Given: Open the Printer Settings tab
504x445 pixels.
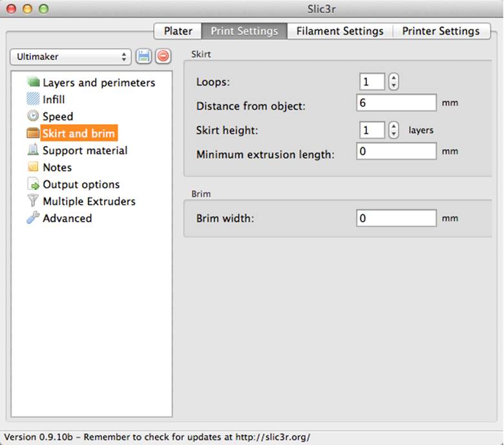Looking at the screenshot, I should click(441, 31).
